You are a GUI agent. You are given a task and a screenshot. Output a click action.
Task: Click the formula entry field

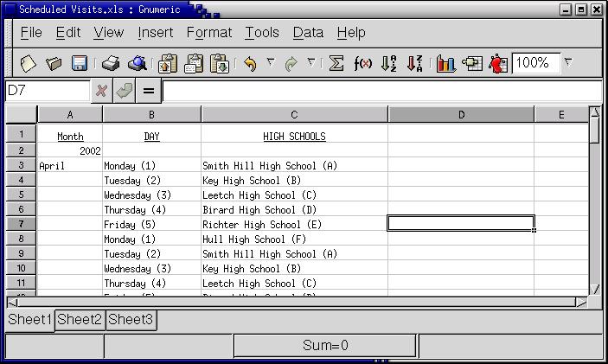coord(382,91)
